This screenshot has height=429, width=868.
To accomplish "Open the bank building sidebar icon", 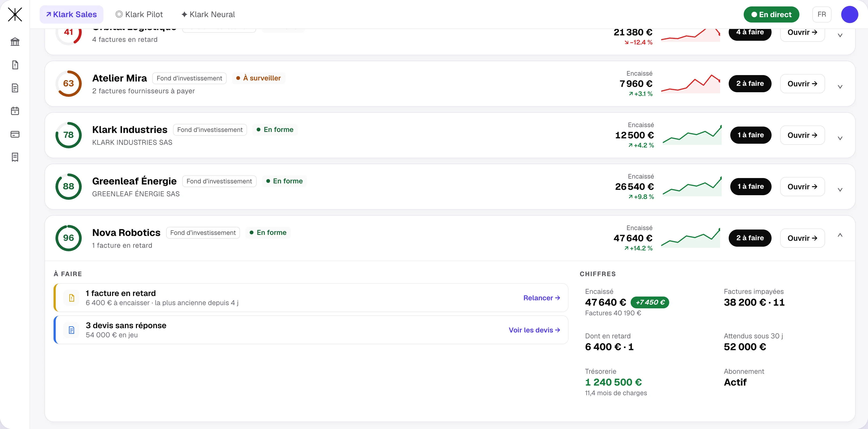I will tap(15, 42).
